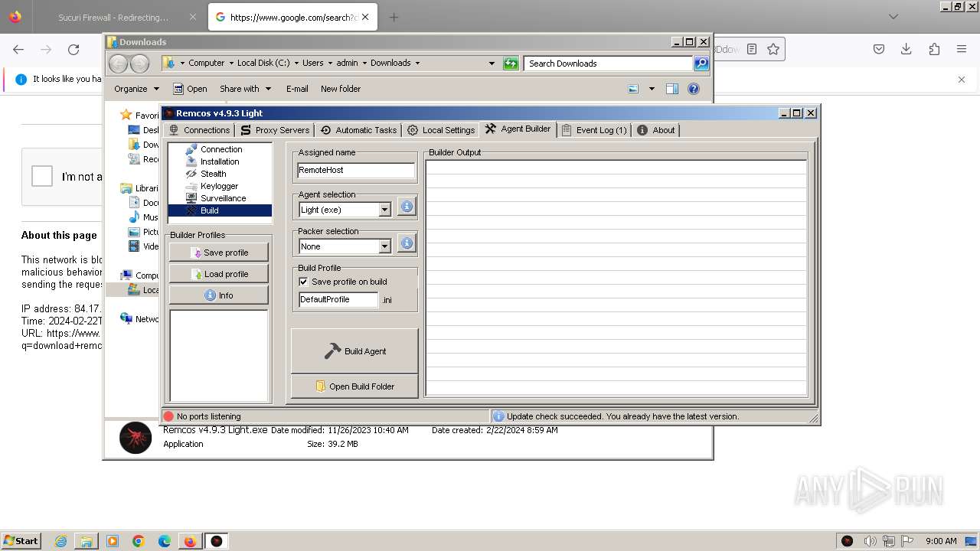
Task: Click Forward button in Downloads window
Action: pos(139,64)
